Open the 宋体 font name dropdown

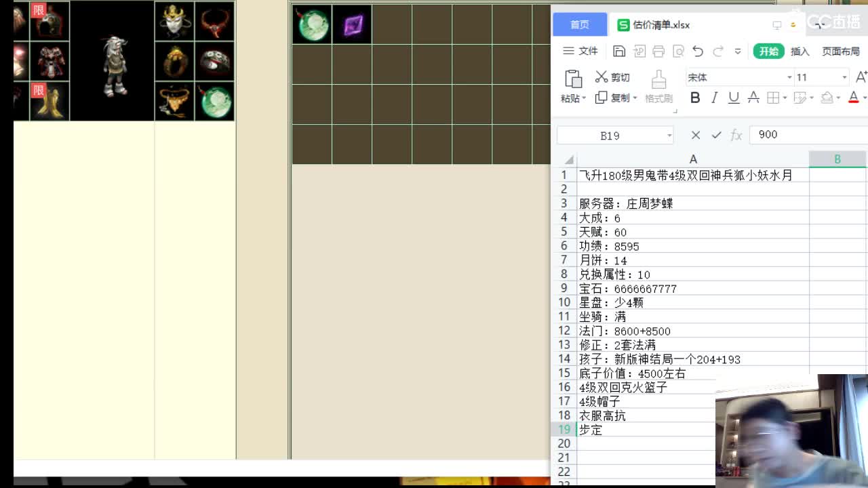coord(789,77)
